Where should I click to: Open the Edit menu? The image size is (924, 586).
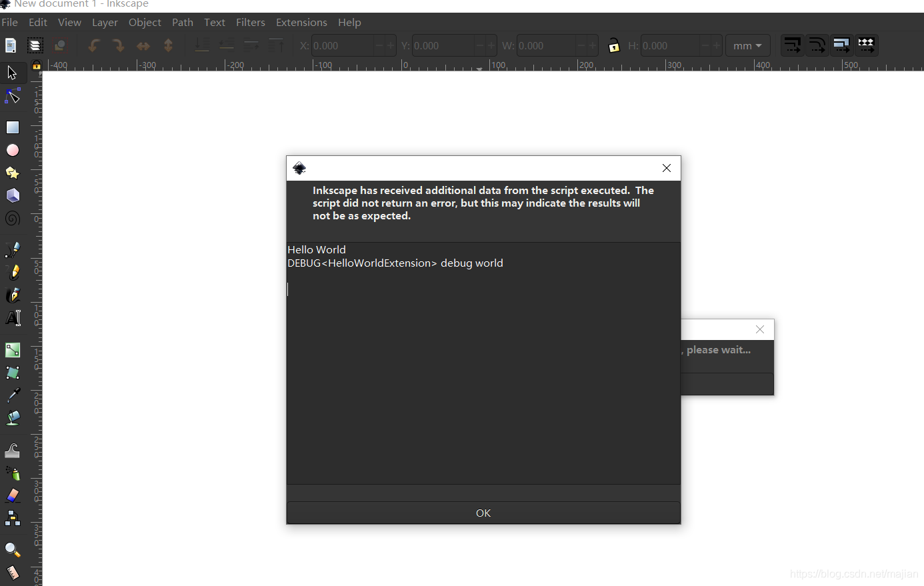pyautogui.click(x=38, y=22)
